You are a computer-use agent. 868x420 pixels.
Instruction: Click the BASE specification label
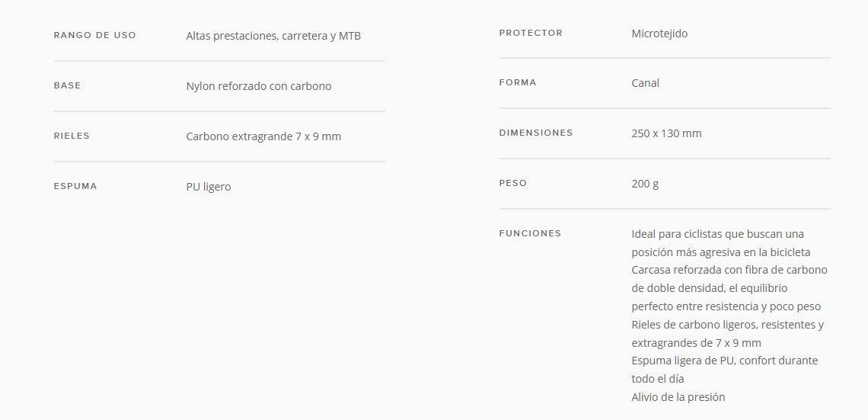68,86
